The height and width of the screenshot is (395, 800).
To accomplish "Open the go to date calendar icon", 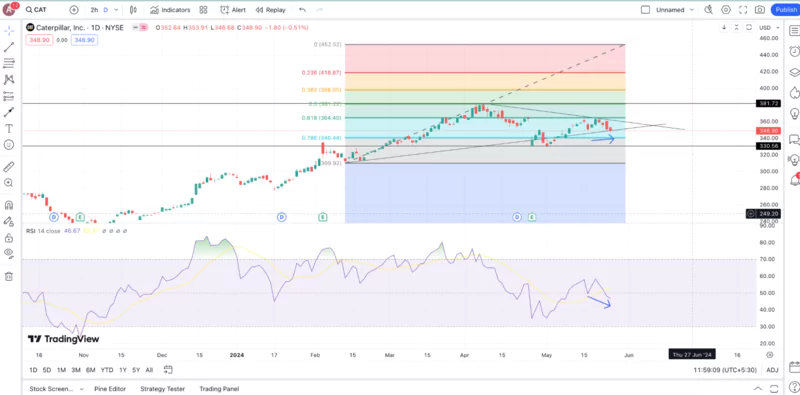I will point(168,370).
